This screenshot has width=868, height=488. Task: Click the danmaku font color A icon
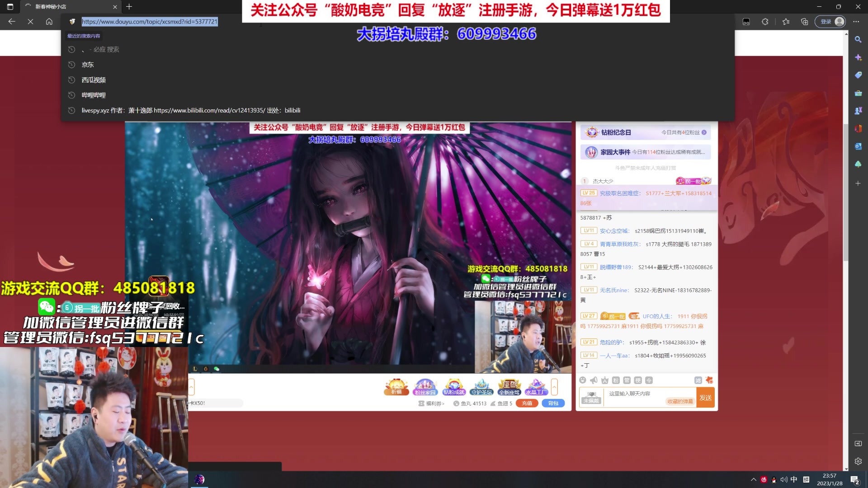[605, 380]
